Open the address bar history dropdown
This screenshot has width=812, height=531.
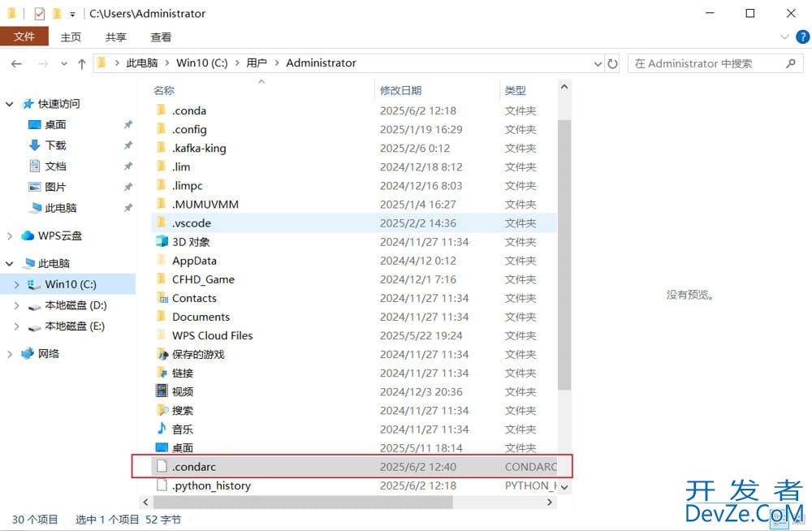point(598,63)
